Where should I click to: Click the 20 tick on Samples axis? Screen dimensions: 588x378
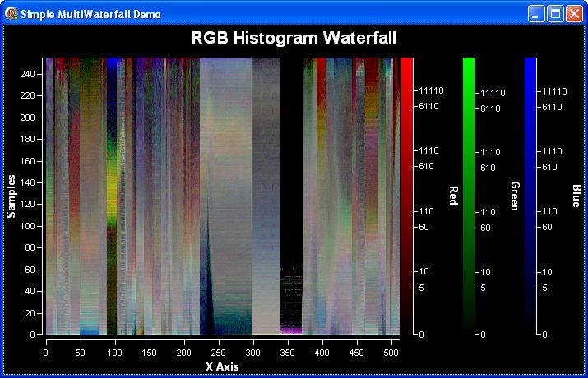pyautogui.click(x=30, y=313)
